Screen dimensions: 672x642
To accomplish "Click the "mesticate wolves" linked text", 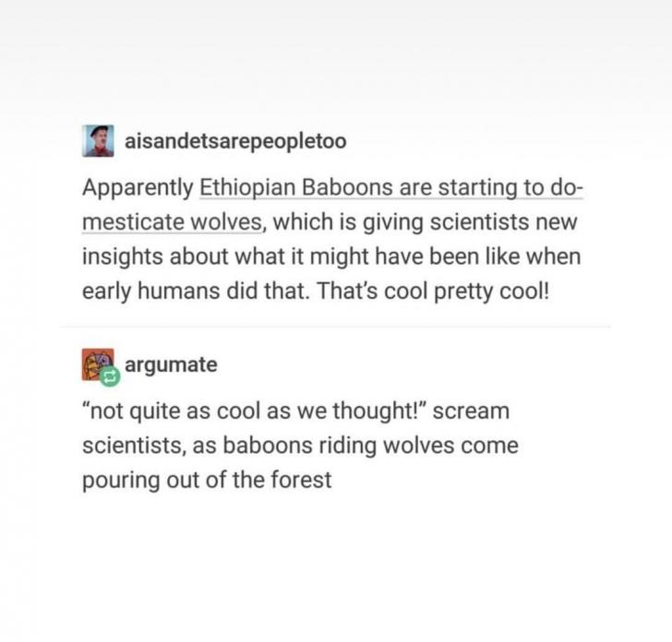I will (x=159, y=221).
